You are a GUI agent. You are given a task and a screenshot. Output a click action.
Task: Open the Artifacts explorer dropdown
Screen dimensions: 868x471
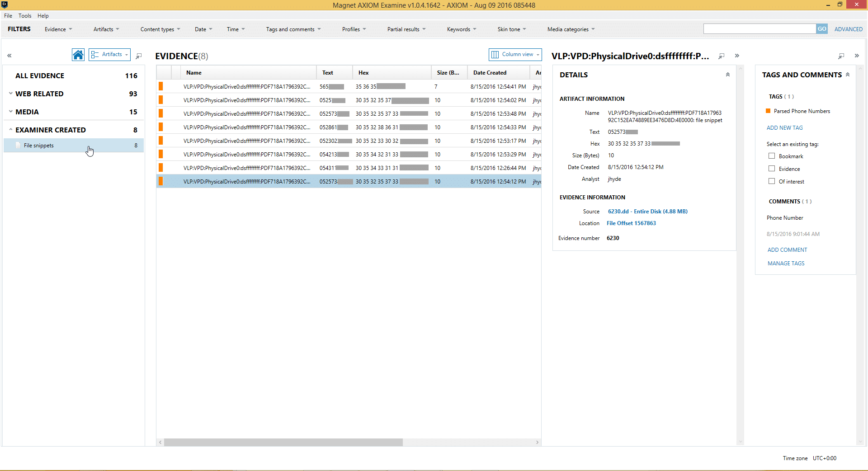(109, 54)
